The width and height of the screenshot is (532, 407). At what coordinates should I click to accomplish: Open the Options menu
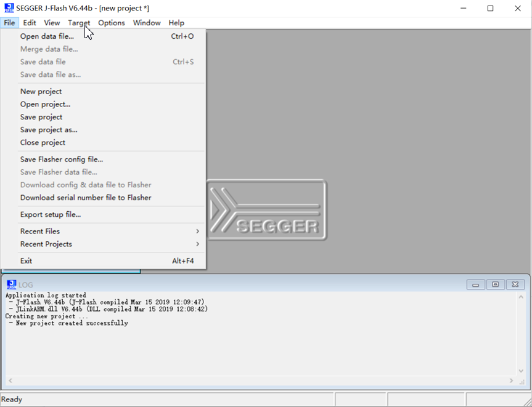tap(111, 23)
